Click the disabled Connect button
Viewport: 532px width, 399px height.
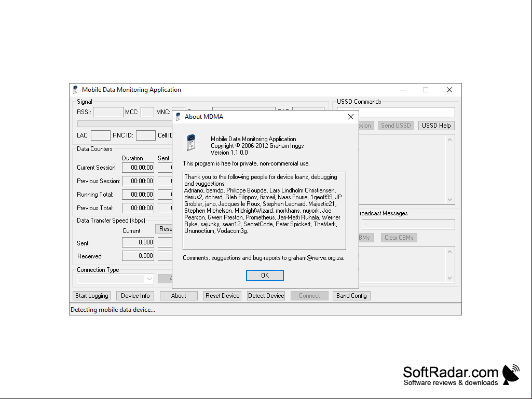coord(309,296)
